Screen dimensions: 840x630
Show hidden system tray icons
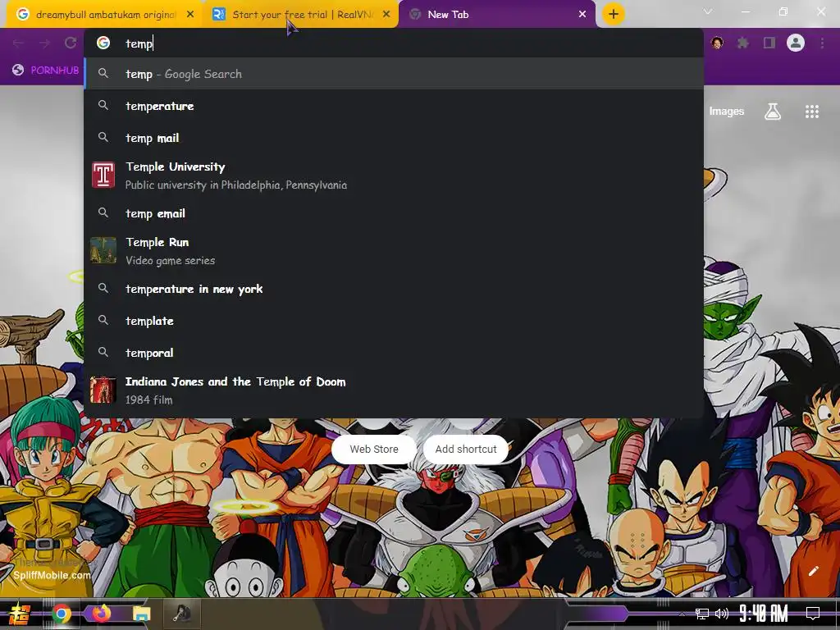(x=682, y=614)
